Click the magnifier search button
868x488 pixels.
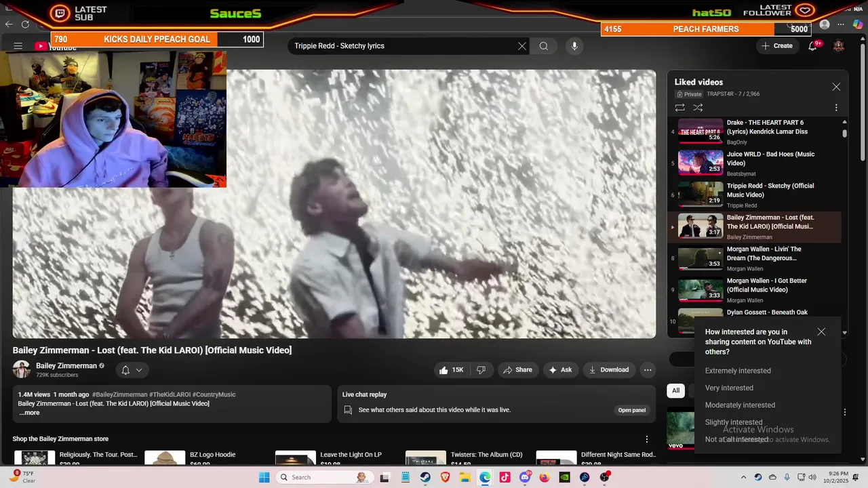[544, 46]
